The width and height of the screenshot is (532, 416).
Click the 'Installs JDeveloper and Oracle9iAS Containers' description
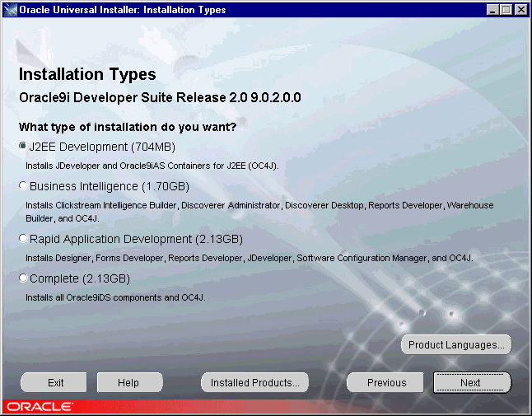pos(152,166)
